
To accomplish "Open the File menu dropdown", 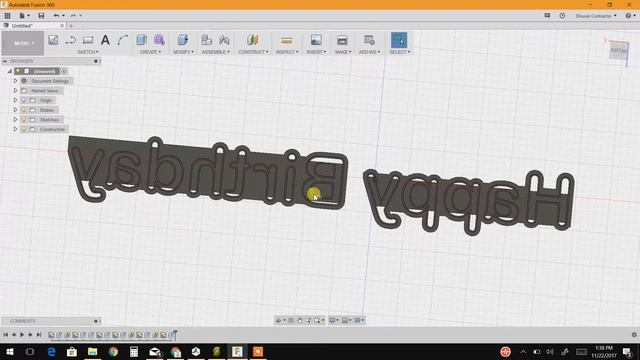I will pyautogui.click(x=24, y=16).
